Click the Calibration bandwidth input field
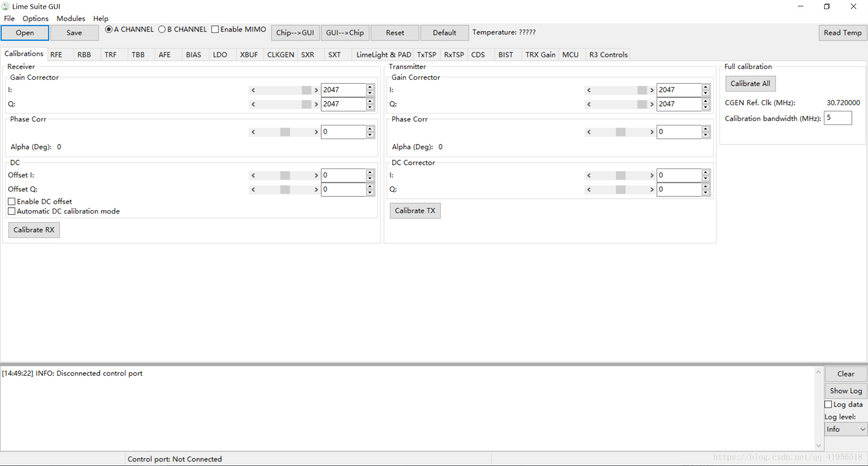The width and height of the screenshot is (868, 466). point(838,118)
